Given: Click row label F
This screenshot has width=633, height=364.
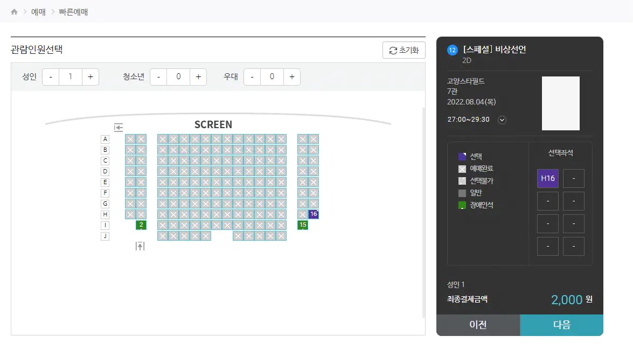Looking at the screenshot, I should coord(105,193).
